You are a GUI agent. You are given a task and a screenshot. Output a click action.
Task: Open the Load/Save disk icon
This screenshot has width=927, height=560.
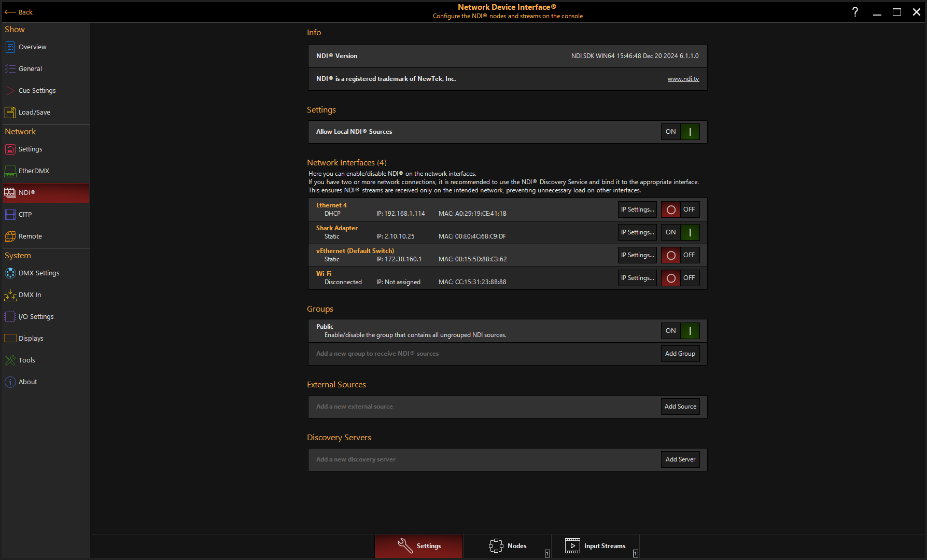10,113
